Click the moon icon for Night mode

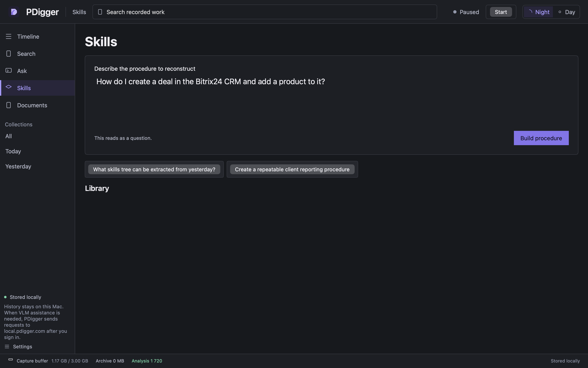[x=530, y=12]
